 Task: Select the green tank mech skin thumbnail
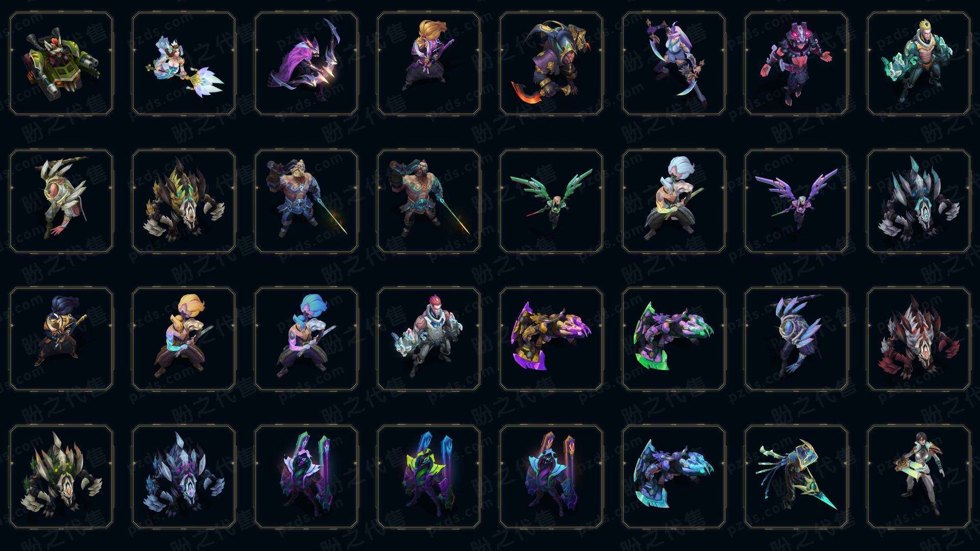[61, 64]
